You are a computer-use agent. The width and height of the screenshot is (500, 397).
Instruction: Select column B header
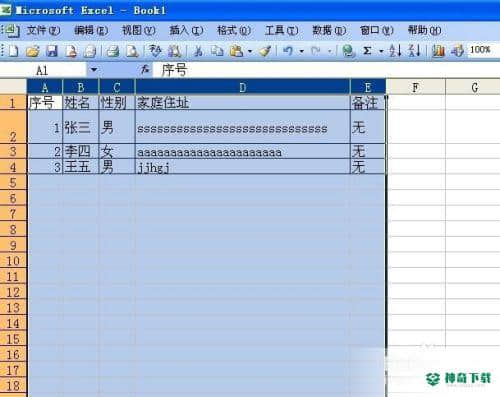click(81, 88)
